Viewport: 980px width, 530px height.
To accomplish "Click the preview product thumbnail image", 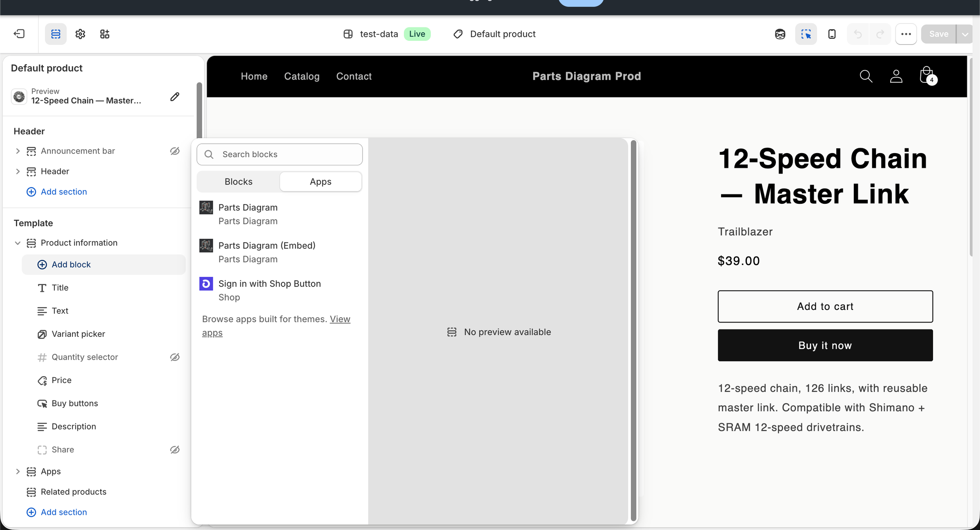I will coord(19,96).
